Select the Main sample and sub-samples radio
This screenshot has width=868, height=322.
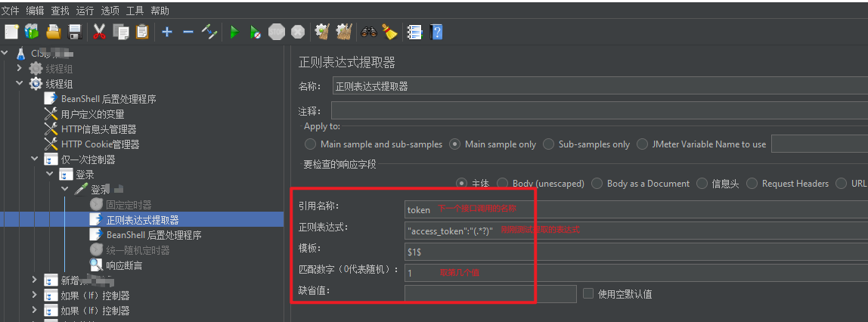pos(310,144)
